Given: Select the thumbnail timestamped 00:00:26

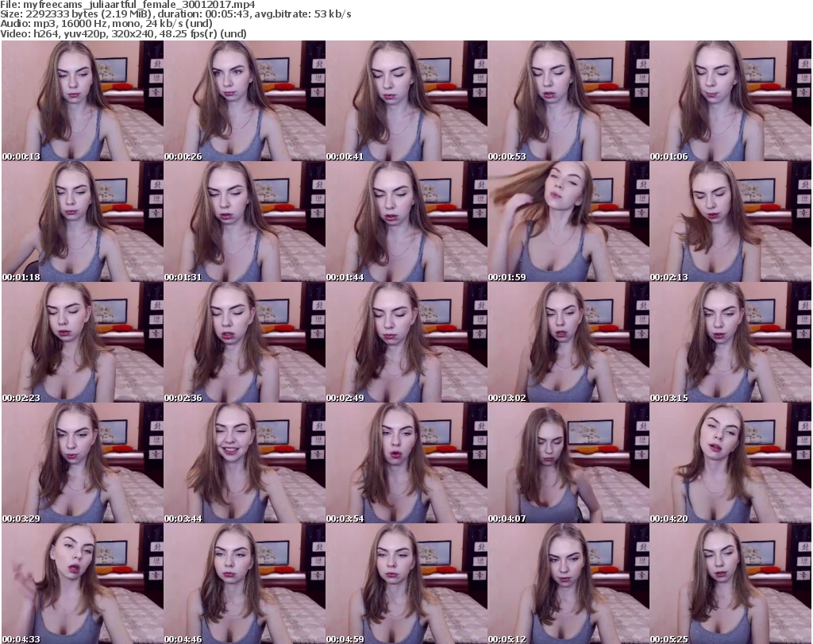Looking at the screenshot, I should 245,101.
